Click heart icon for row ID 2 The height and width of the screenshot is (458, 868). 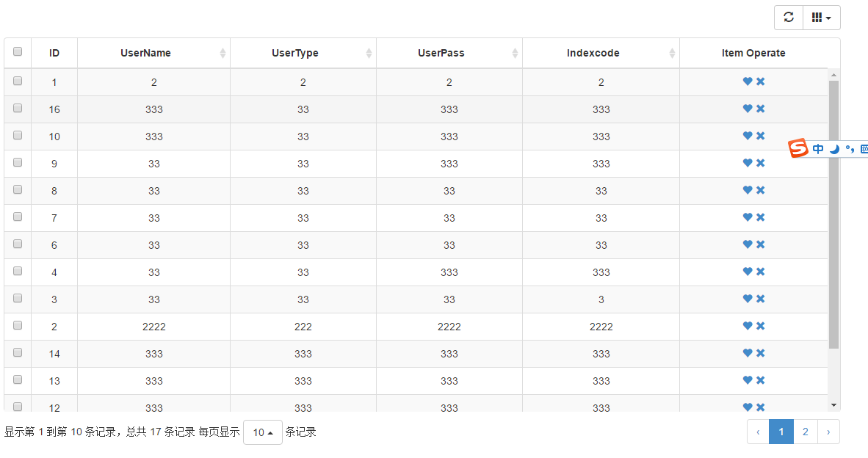[748, 326]
